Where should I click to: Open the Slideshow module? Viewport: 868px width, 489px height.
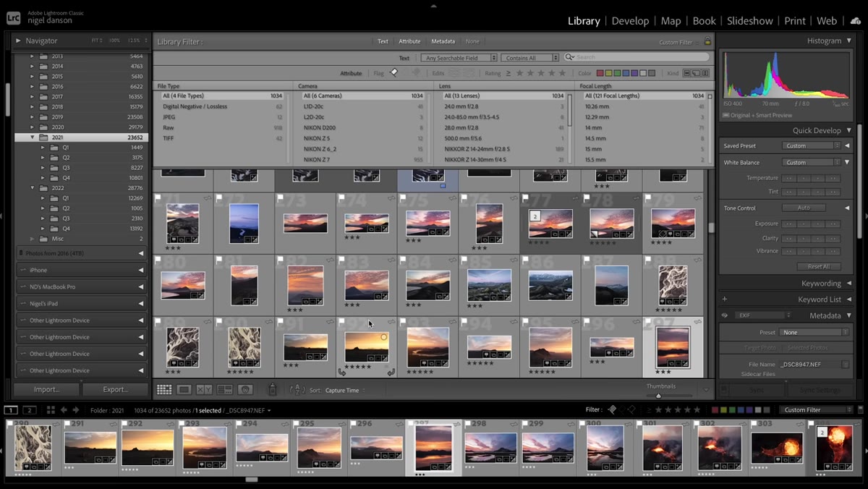point(751,21)
